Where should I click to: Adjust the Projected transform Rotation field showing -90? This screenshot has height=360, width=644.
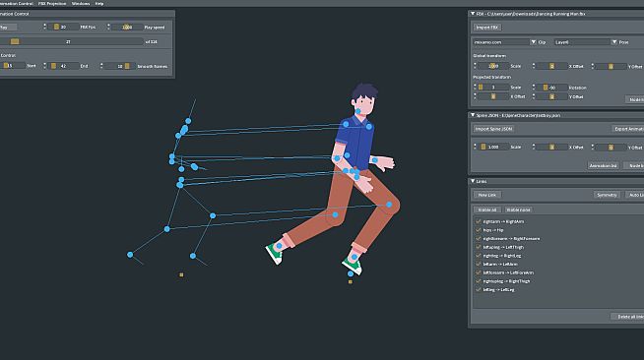click(x=551, y=87)
